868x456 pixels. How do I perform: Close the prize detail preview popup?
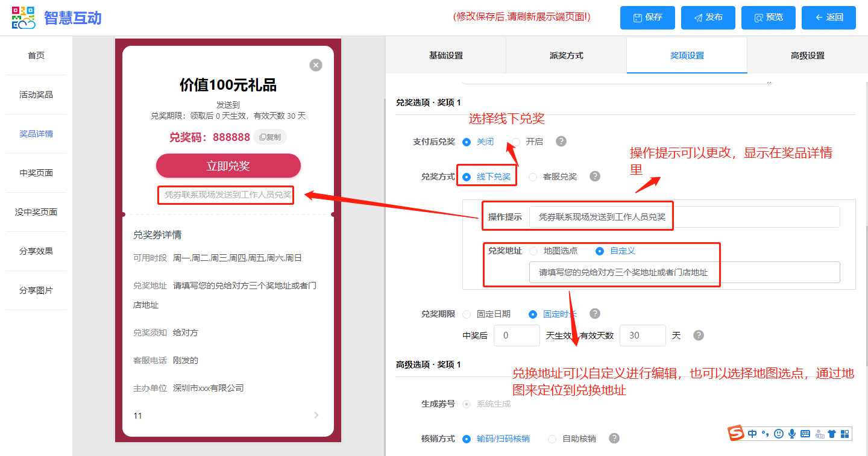[316, 65]
